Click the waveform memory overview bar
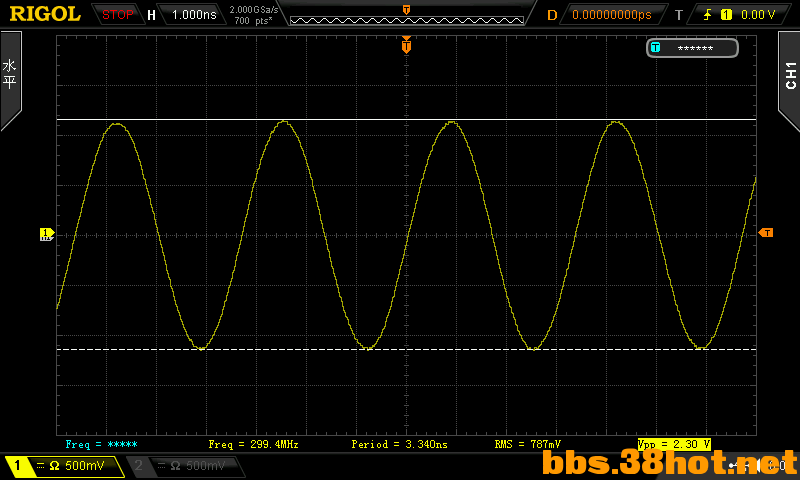The image size is (800, 480). [x=407, y=20]
